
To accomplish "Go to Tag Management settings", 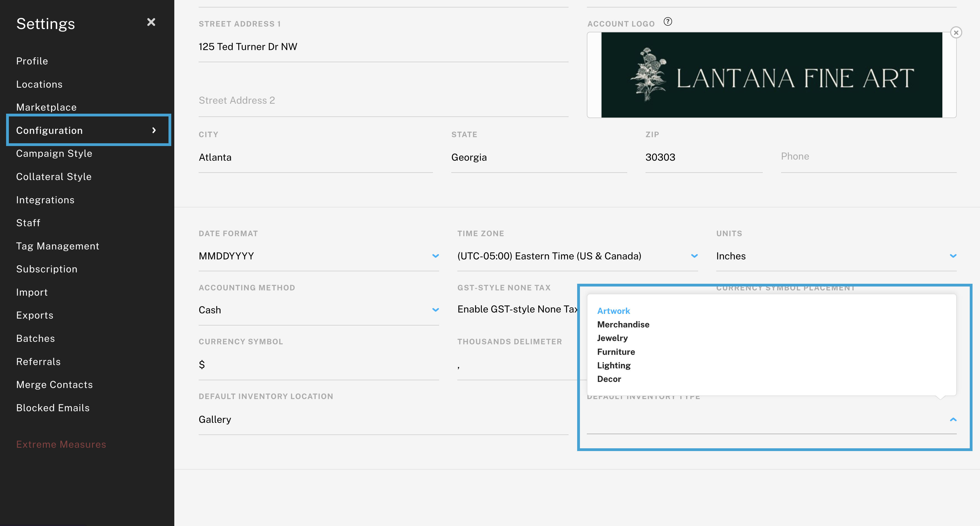I will [58, 246].
